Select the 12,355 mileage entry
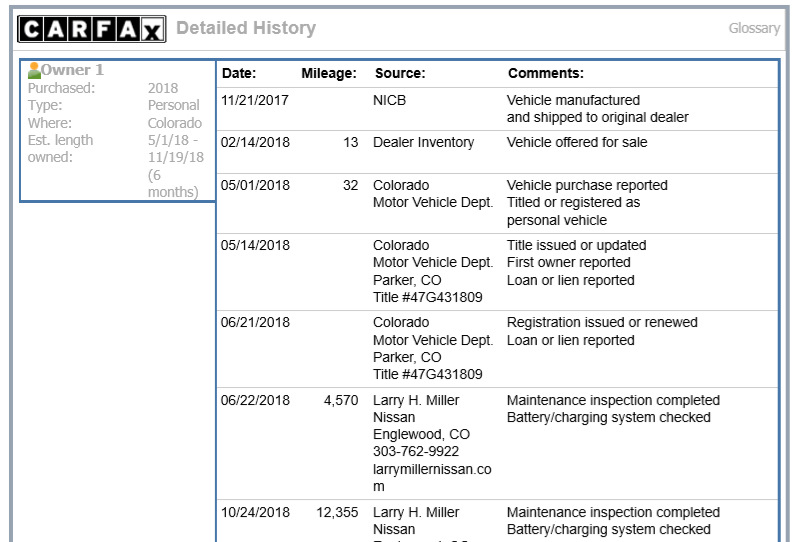This screenshot has width=800, height=542. [337, 512]
